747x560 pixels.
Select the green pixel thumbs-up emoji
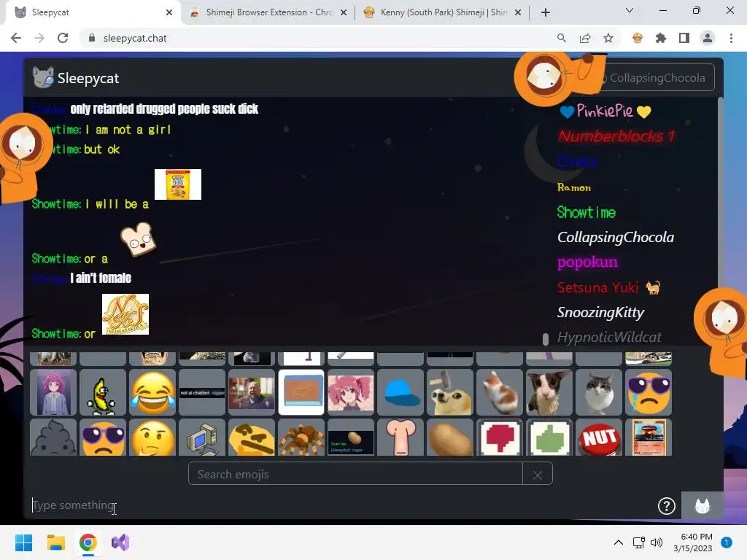(x=549, y=437)
